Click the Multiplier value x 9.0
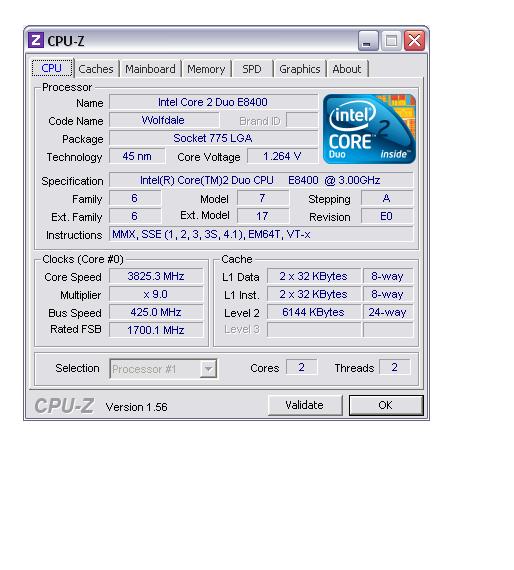Image resolution: width=514 pixels, height=570 pixels. coord(156,294)
